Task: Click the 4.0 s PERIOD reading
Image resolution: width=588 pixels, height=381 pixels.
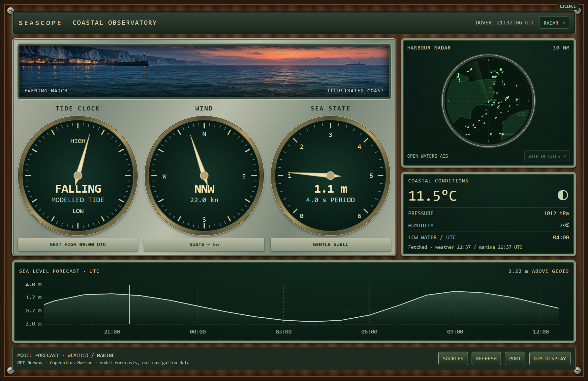Action: pyautogui.click(x=330, y=200)
